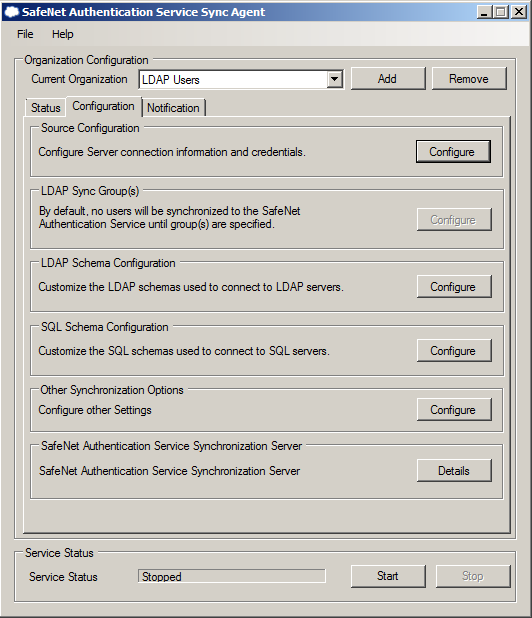
Task: Configure the LDAP Schema Configuration
Action: click(454, 287)
